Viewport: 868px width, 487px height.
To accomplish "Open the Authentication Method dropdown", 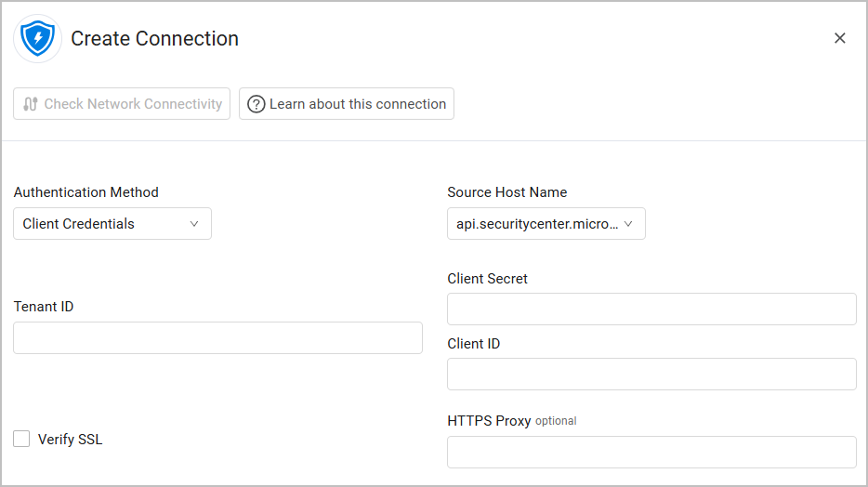I will 112,224.
